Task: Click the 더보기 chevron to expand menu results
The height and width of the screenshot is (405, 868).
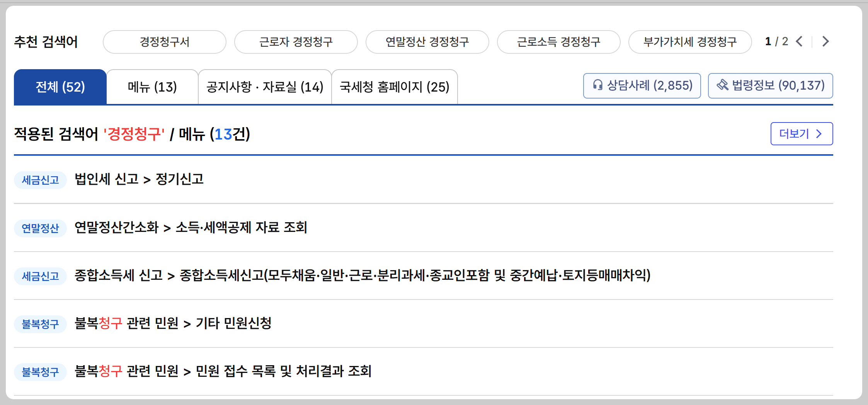Action: click(x=802, y=134)
